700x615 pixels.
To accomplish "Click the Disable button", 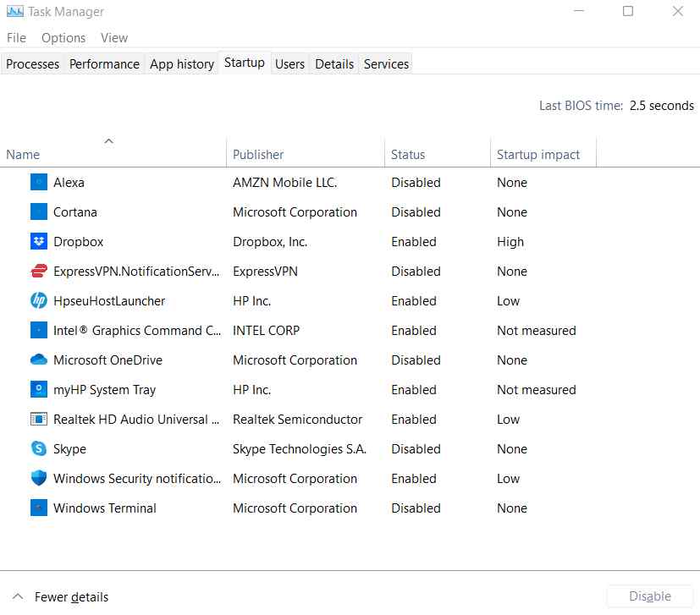I will click(649, 596).
